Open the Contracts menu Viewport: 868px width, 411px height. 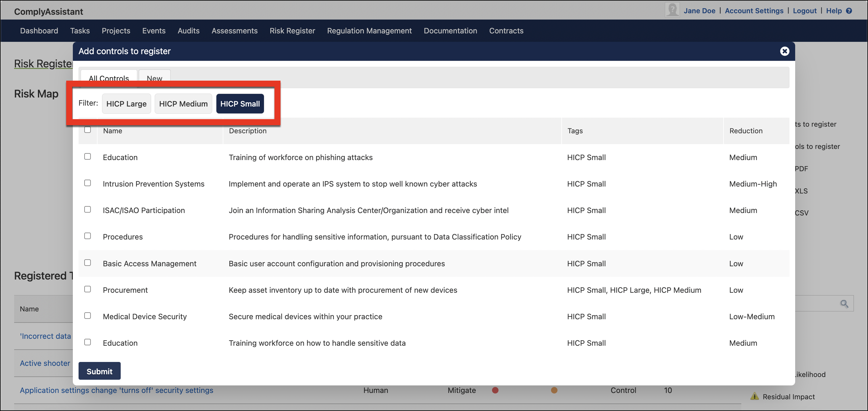pyautogui.click(x=506, y=31)
